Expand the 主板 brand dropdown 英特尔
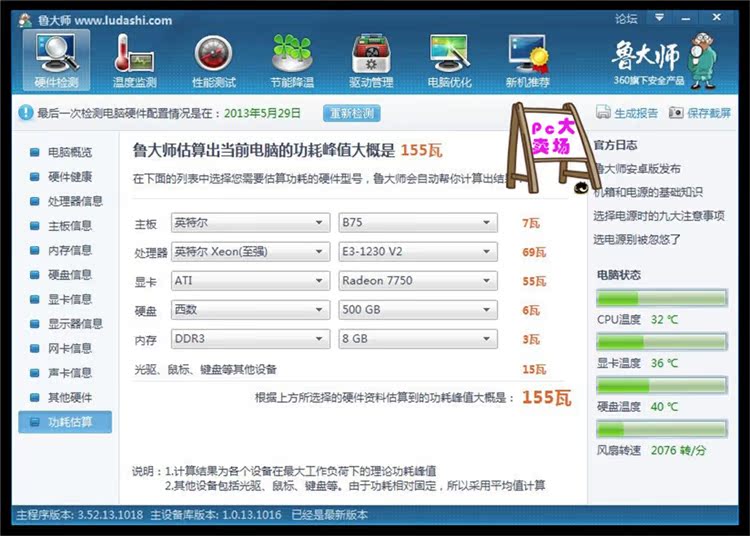Image resolution: width=750 pixels, height=536 pixels. pos(250,223)
